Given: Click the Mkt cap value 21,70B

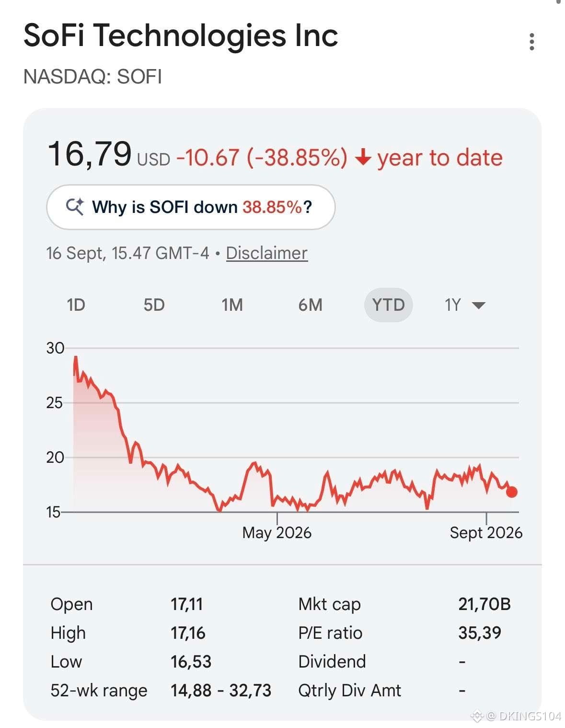Looking at the screenshot, I should [x=484, y=604].
